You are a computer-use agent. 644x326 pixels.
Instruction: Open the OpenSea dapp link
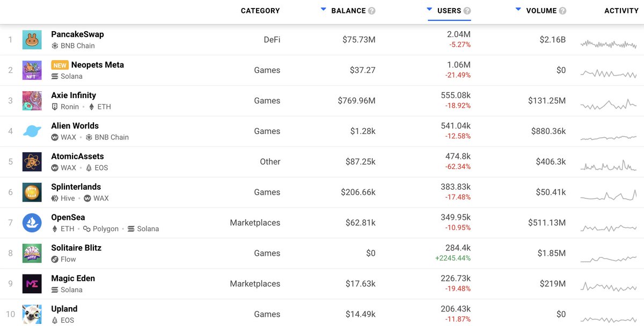coord(68,218)
